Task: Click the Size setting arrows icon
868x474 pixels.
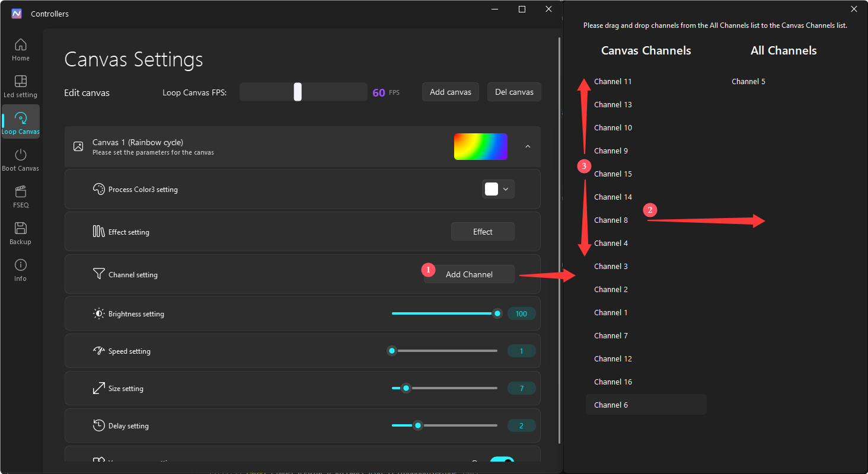Action: click(x=98, y=388)
